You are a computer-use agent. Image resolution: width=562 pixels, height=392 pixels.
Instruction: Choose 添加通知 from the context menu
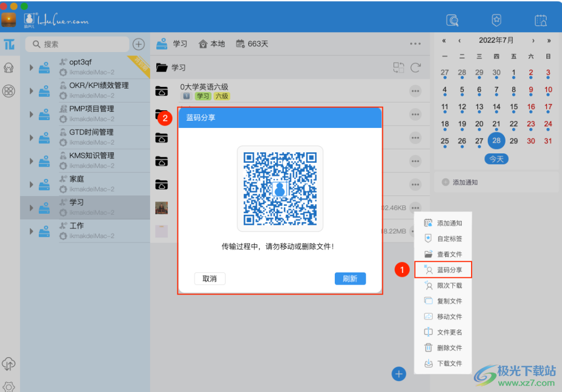coord(443,223)
